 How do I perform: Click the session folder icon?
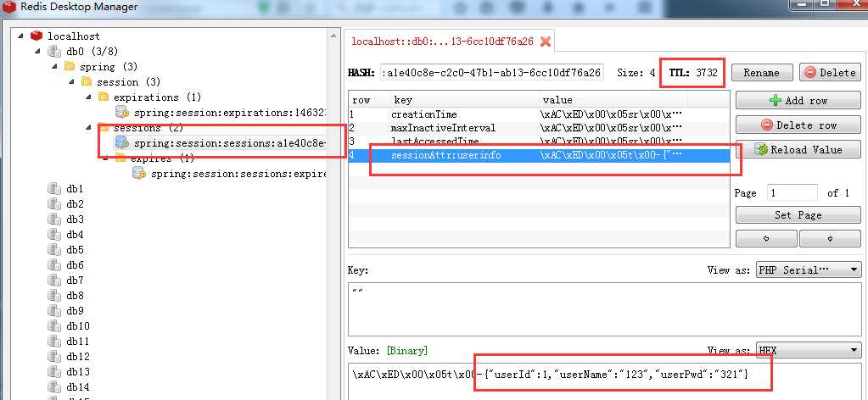[87, 82]
